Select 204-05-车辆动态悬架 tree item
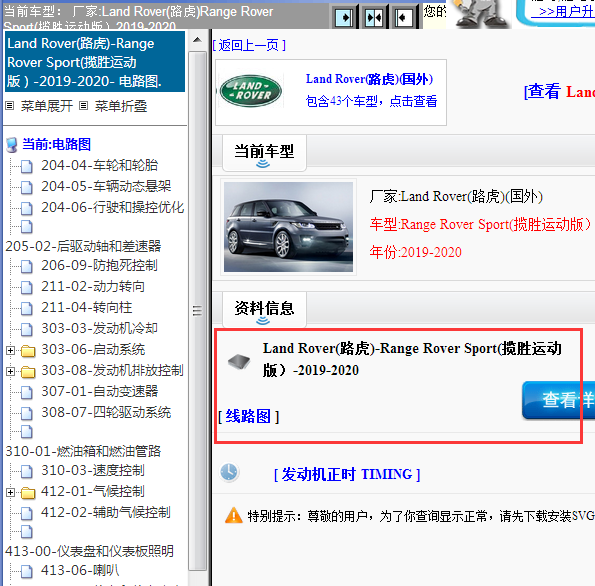The image size is (595, 586). 106,186
